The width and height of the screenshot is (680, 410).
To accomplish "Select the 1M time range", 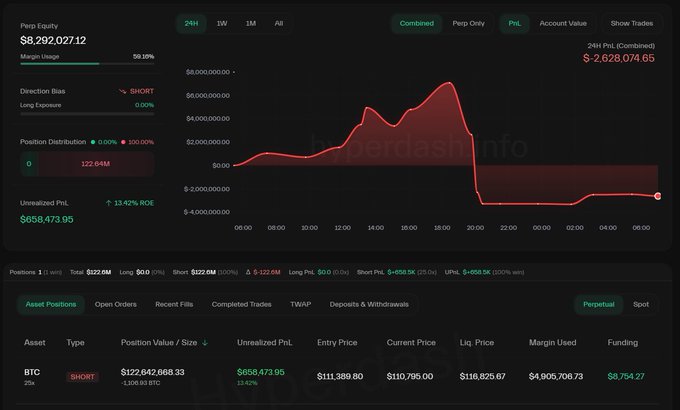I will (251, 23).
